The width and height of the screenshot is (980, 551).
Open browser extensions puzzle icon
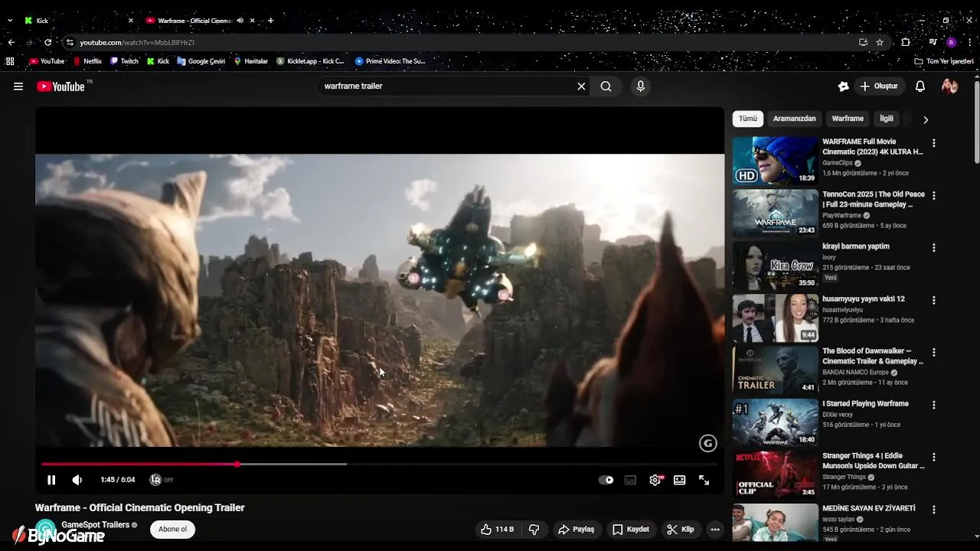(x=906, y=42)
